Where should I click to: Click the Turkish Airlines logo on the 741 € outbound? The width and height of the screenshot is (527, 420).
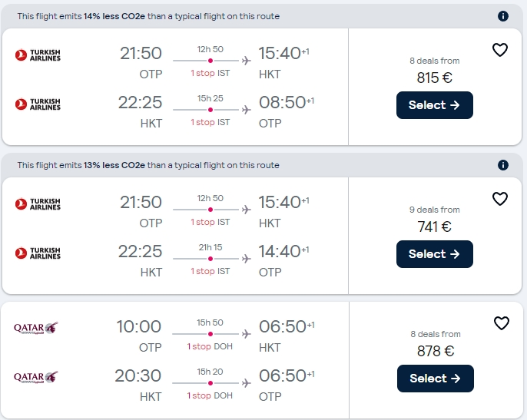[x=38, y=203]
